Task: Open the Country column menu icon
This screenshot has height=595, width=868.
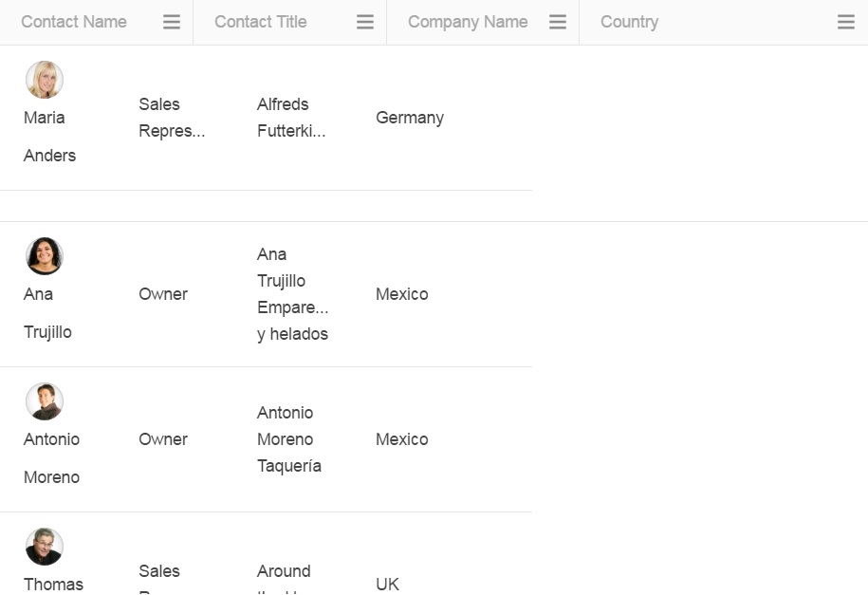Action: point(846,22)
